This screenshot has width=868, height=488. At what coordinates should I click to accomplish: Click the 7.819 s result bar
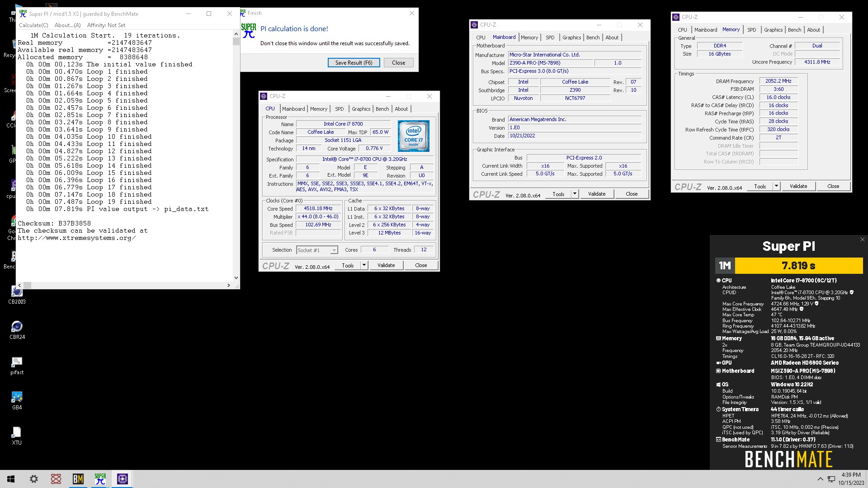(x=799, y=266)
